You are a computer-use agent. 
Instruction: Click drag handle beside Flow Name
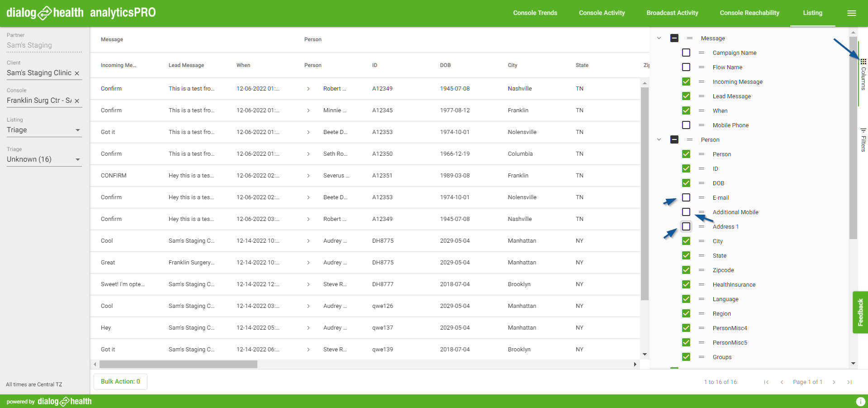point(702,67)
